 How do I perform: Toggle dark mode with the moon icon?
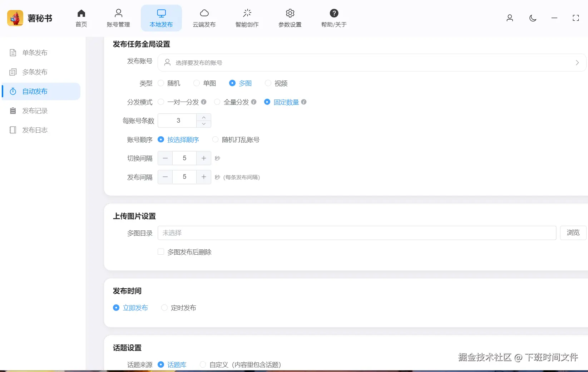533,18
